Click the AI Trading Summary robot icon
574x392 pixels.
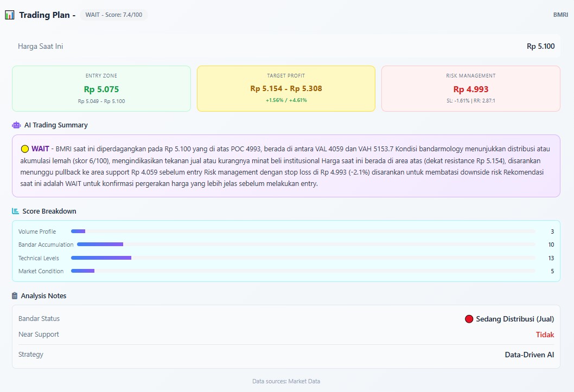(16, 125)
